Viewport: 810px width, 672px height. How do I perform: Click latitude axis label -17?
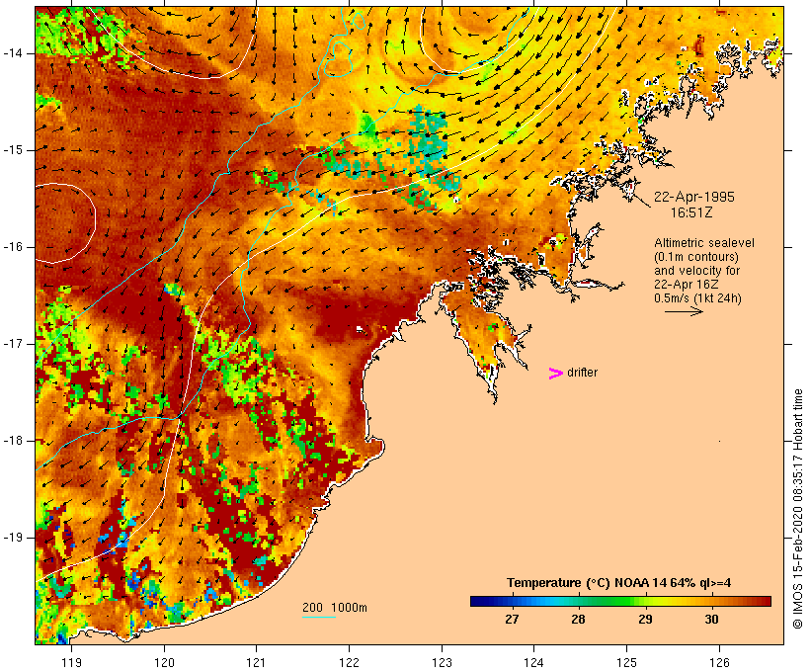pyautogui.click(x=13, y=344)
